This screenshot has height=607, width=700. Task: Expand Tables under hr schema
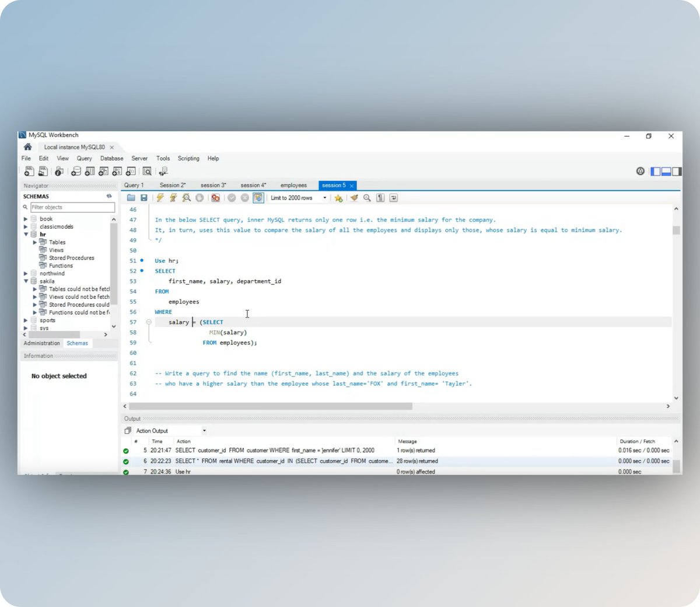[35, 242]
